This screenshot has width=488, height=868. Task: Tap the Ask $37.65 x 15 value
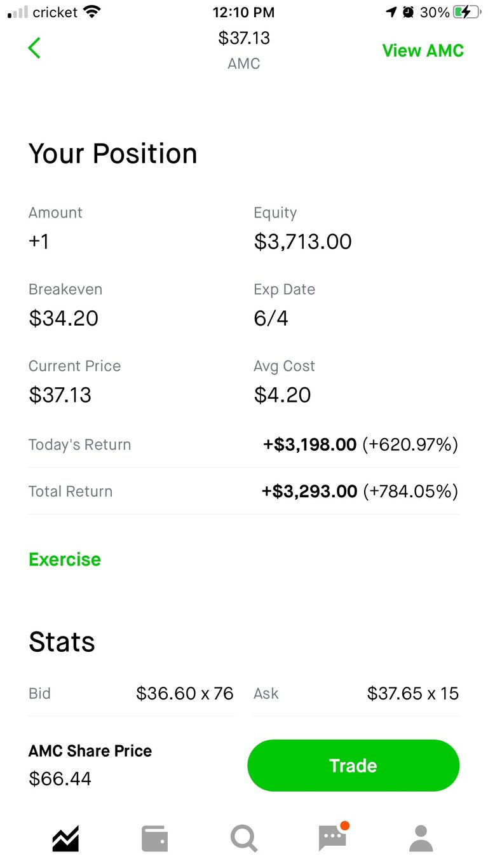pyautogui.click(x=412, y=693)
